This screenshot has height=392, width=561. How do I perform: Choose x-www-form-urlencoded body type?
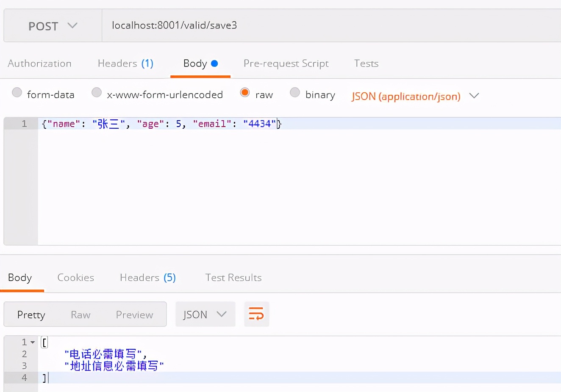(x=97, y=92)
